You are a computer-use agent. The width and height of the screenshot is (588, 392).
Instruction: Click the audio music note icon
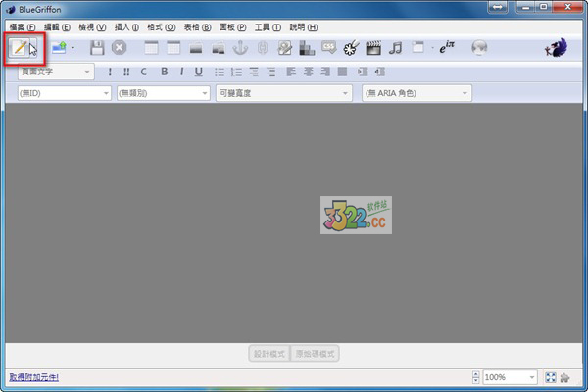point(396,47)
